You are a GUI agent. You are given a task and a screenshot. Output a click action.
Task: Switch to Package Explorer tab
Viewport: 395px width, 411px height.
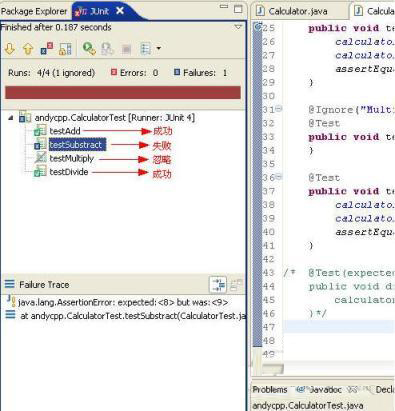coord(34,11)
